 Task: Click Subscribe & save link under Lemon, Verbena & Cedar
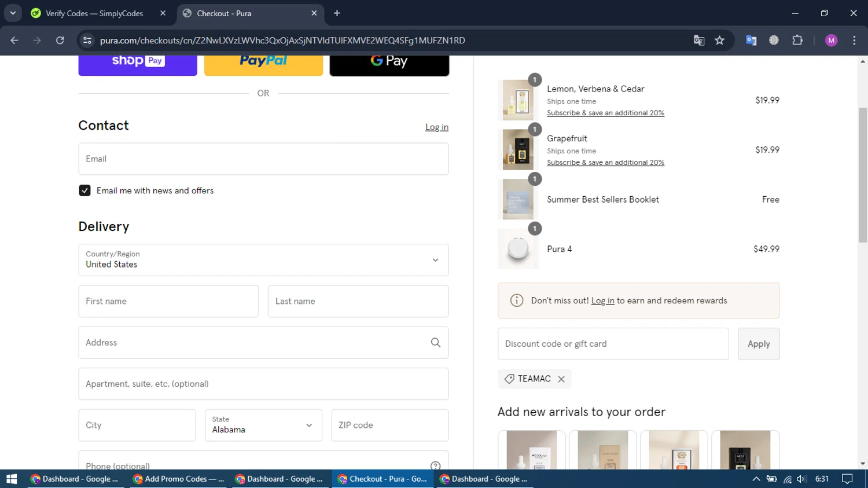pos(605,113)
